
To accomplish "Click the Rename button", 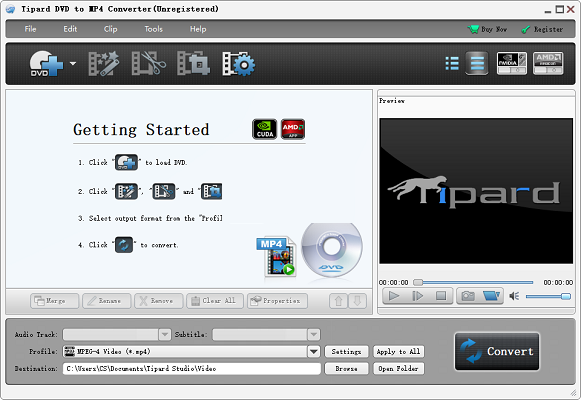I will (x=107, y=301).
